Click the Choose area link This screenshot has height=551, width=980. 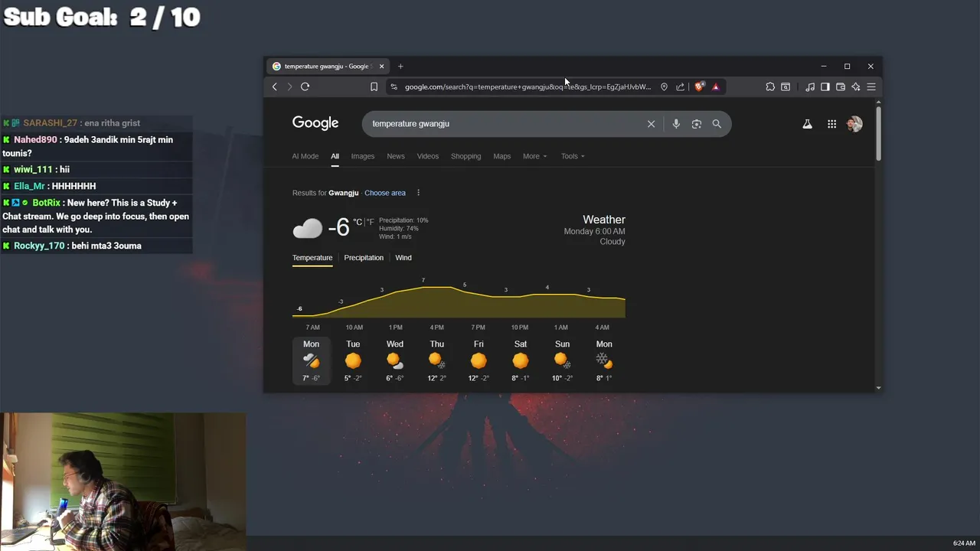(385, 193)
